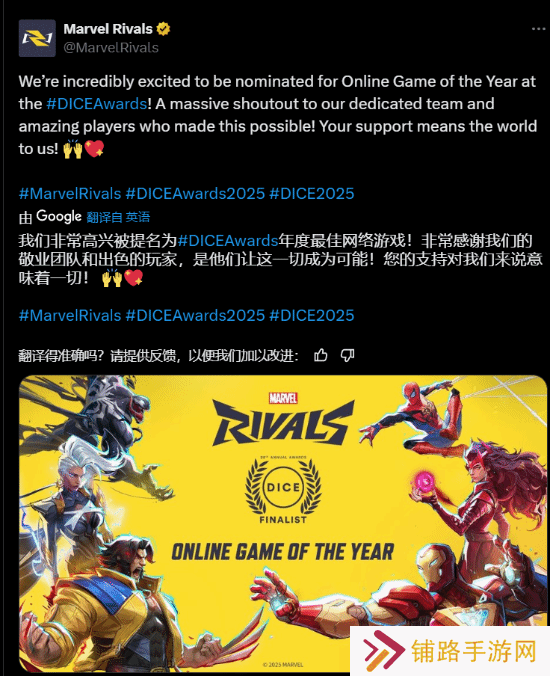Screen dimensions: 550x676
Task: Open #MarvelRivals hashtag under Chinese translation
Action: pyautogui.click(x=70, y=316)
